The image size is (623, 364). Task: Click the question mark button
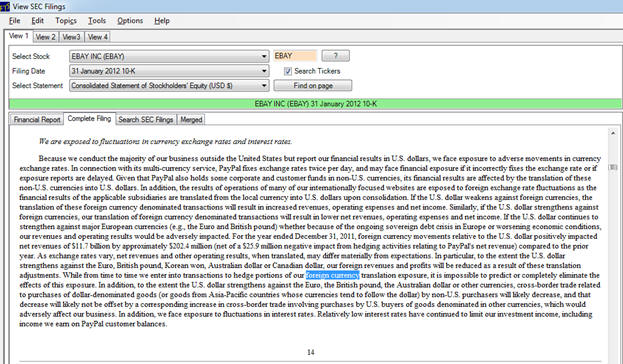tap(336, 56)
